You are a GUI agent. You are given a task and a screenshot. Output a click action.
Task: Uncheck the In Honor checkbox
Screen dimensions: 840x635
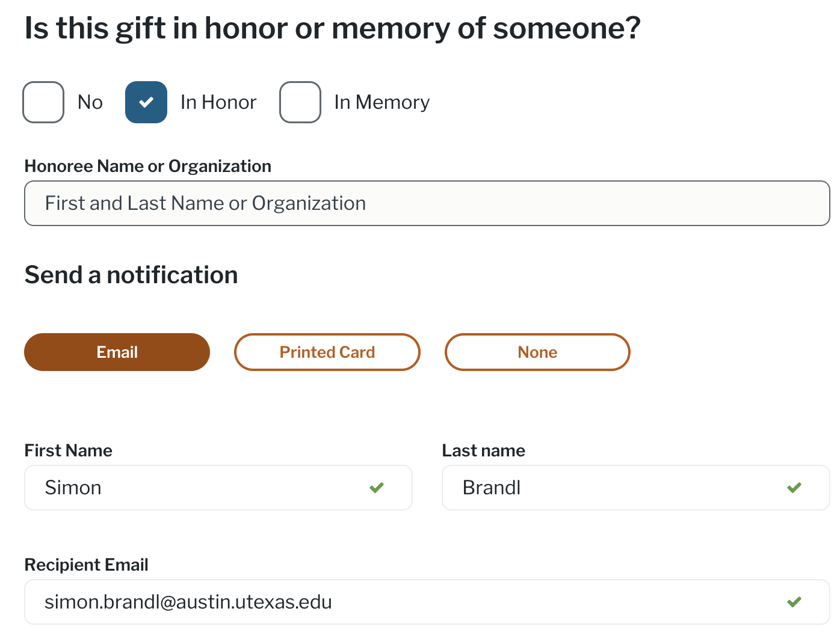146,102
